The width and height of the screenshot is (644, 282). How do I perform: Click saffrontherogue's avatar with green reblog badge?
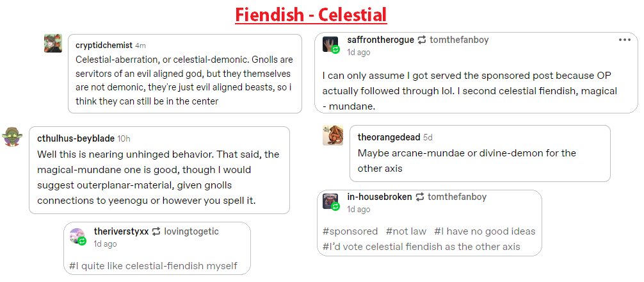tap(331, 45)
